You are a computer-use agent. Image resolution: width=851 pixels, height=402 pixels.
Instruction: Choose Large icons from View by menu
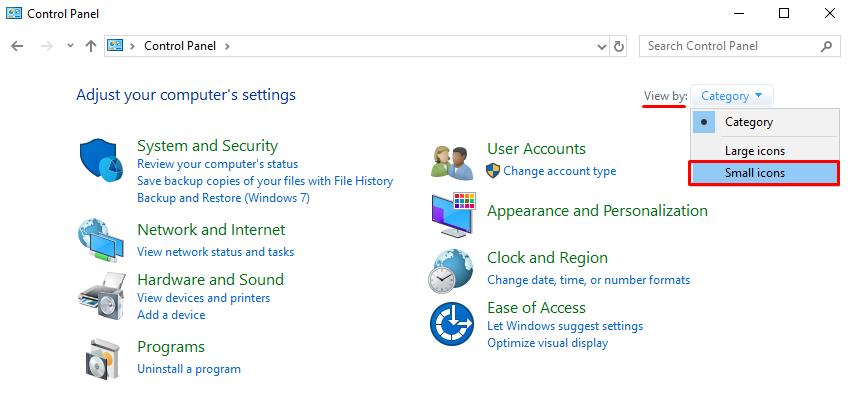click(x=754, y=151)
